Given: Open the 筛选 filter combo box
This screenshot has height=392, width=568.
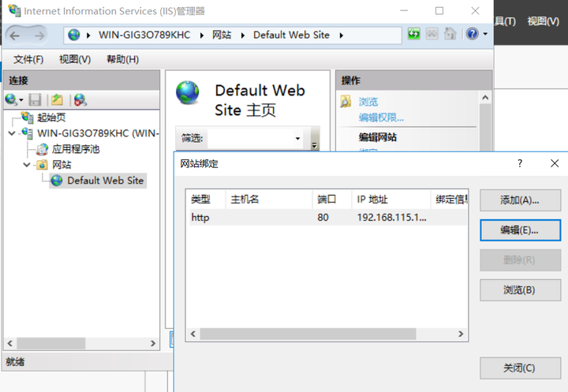Looking at the screenshot, I should coord(256,138).
